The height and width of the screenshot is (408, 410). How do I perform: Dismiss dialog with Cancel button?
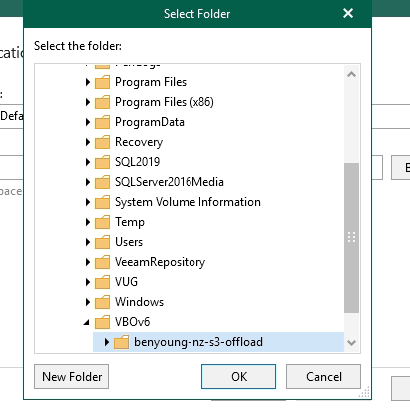click(x=323, y=377)
